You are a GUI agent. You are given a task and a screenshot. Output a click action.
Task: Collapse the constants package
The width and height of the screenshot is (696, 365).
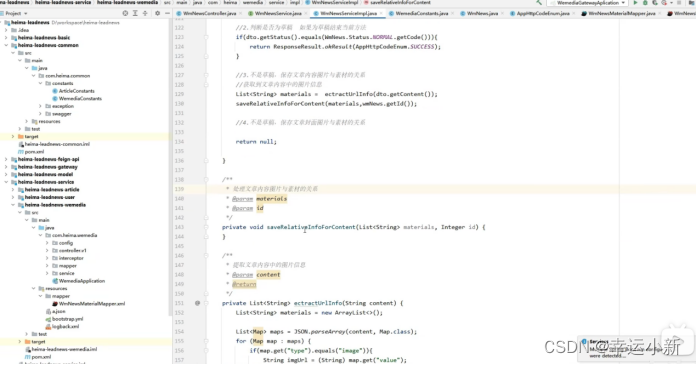pos(40,83)
